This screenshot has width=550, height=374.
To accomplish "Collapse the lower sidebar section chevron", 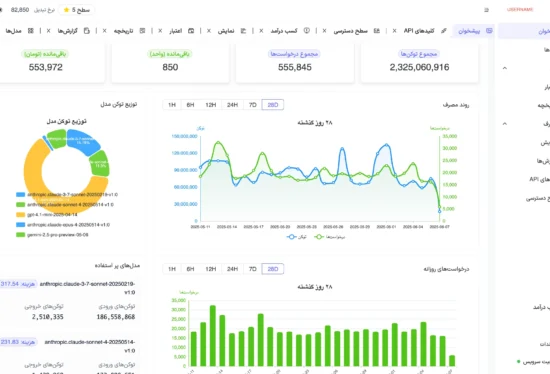I will pyautogui.click(x=505, y=123).
